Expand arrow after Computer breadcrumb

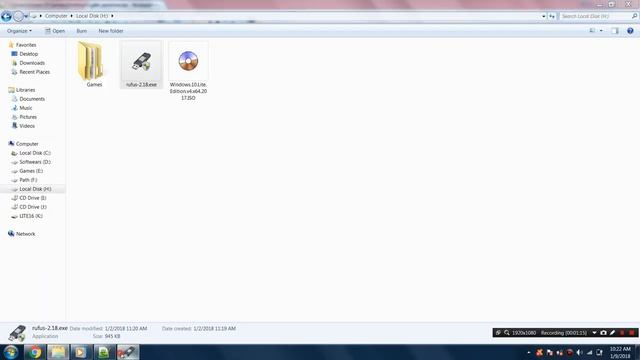(x=71, y=16)
